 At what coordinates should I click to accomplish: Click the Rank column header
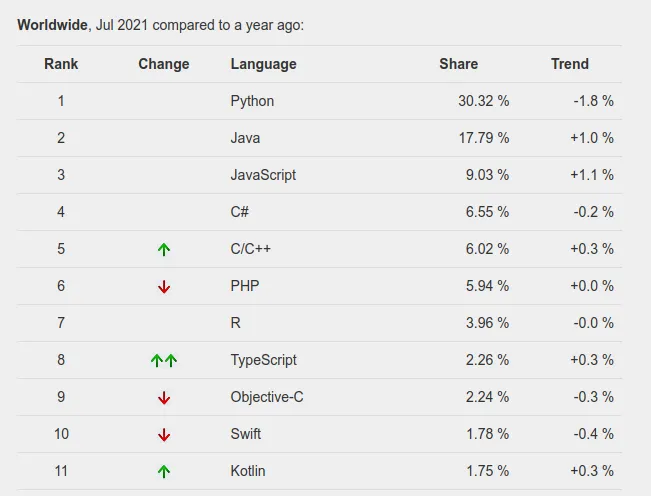(61, 64)
